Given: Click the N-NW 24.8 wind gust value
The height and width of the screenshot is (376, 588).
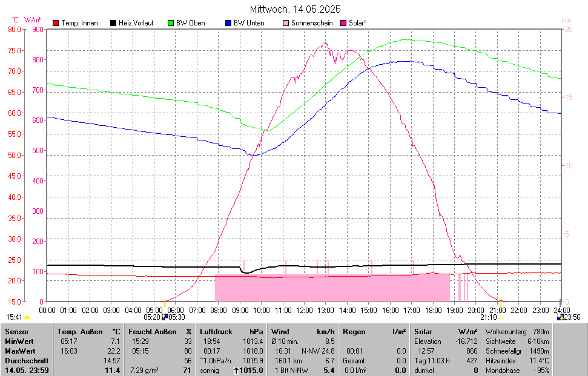Looking at the screenshot, I should [318, 351].
